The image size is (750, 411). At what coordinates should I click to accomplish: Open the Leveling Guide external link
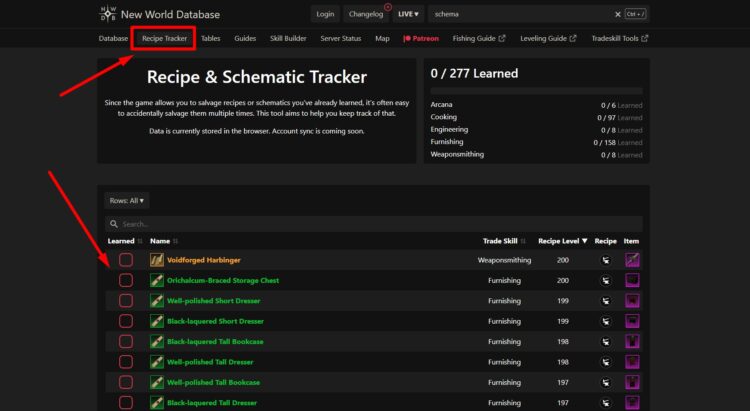tap(548, 38)
